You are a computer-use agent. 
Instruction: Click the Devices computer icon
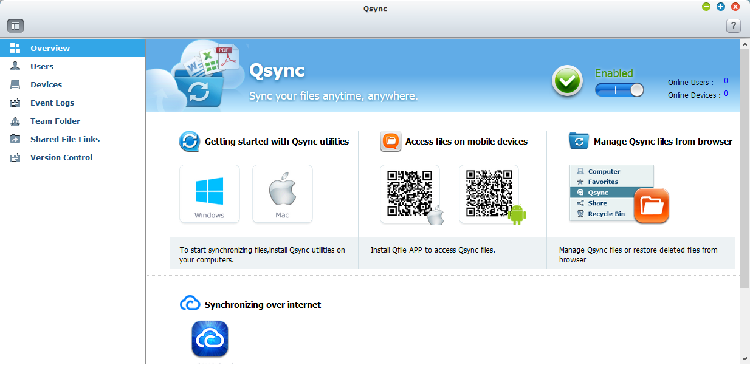click(15, 85)
